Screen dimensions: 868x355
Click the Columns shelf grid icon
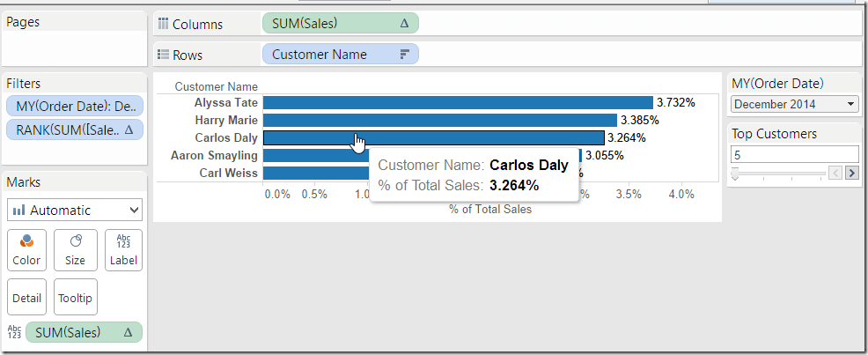(x=163, y=24)
